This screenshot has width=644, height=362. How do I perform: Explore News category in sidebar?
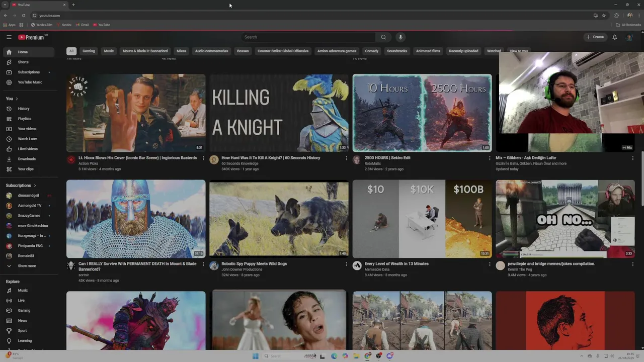pos(28,320)
